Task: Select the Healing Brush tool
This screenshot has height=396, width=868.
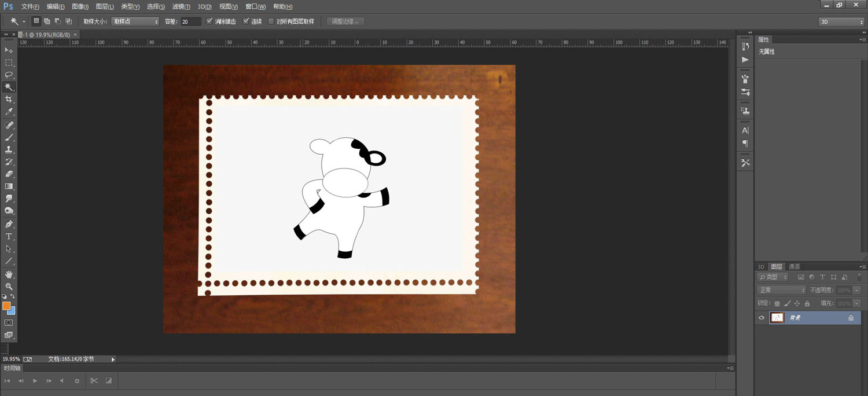Action: point(9,124)
